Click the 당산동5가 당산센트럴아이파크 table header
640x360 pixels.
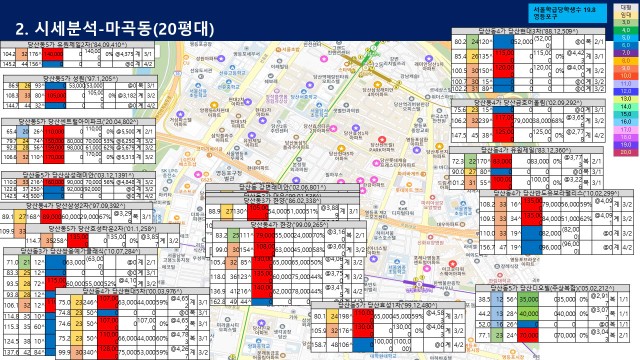(x=78, y=122)
